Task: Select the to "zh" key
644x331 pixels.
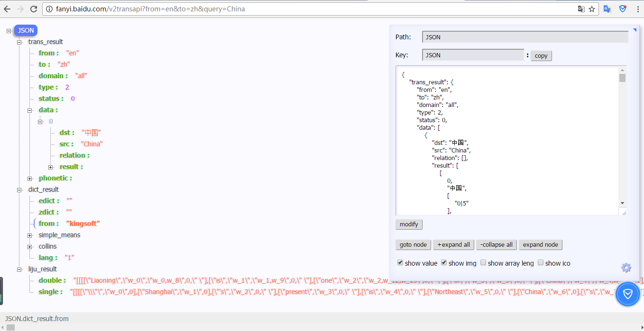Action: [45, 64]
